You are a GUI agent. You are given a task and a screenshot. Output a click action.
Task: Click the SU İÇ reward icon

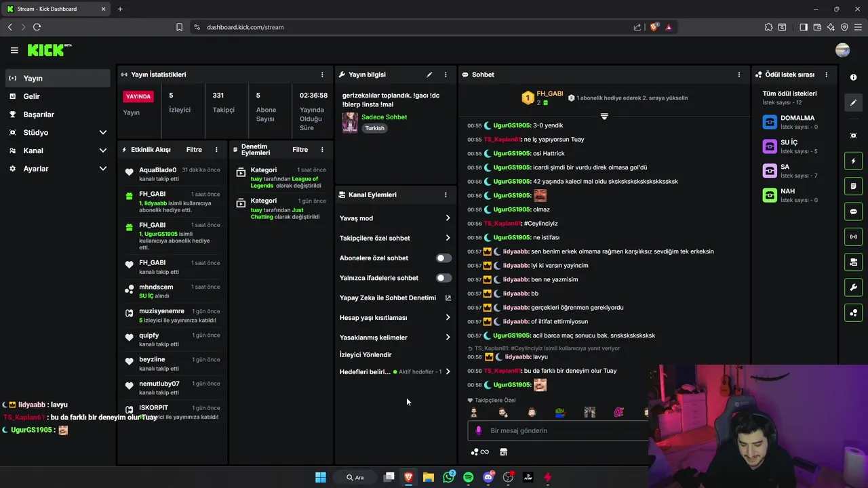pyautogui.click(x=770, y=146)
